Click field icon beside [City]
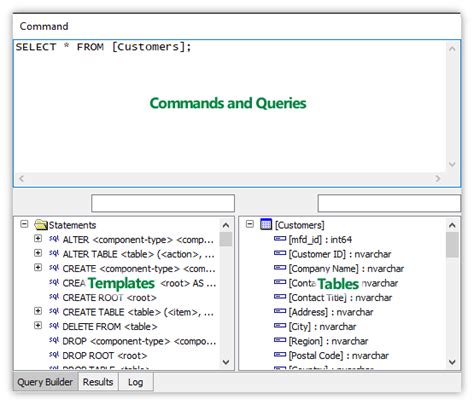The width and height of the screenshot is (474, 405). click(x=280, y=326)
